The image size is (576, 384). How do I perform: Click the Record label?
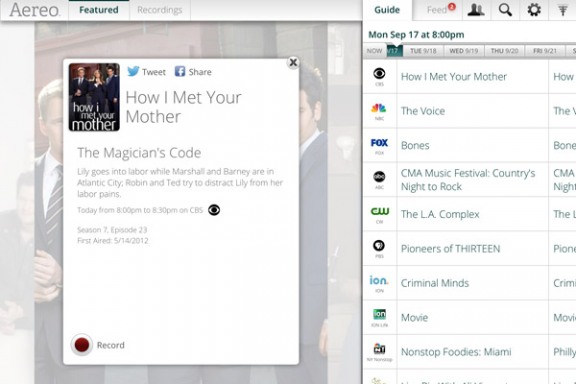tap(111, 345)
